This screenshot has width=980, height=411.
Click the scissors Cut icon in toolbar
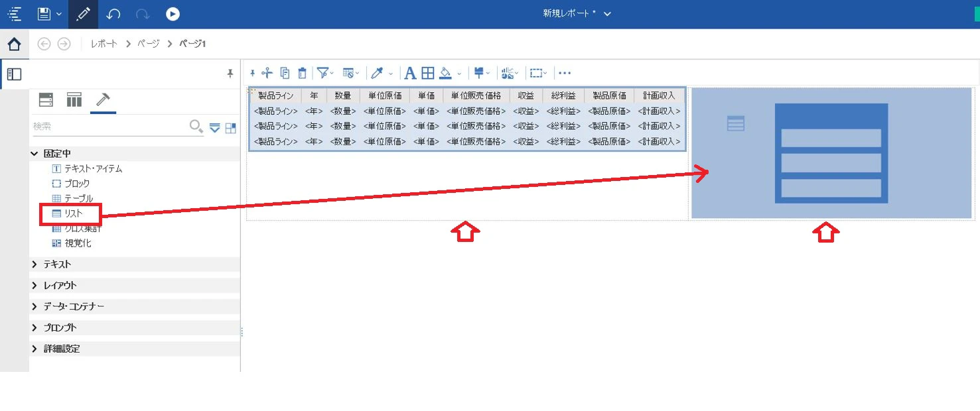point(267,73)
